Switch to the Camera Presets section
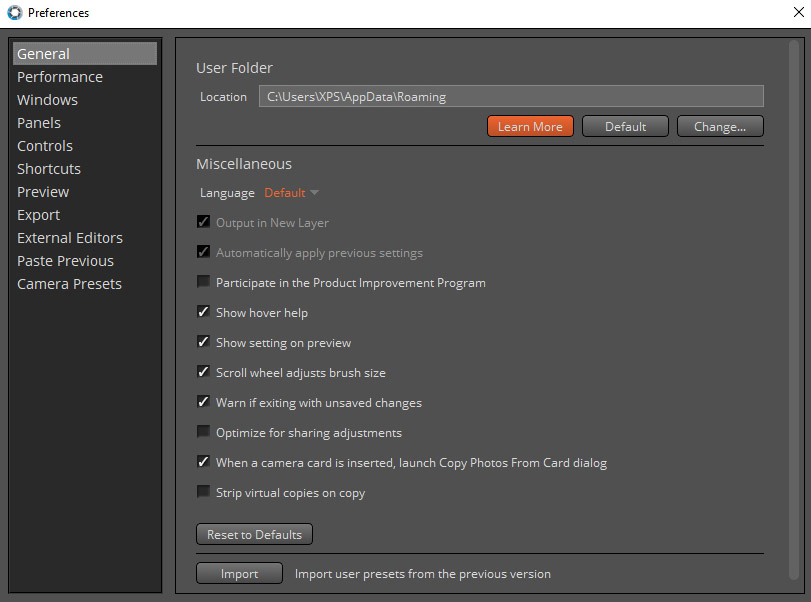Screen dimensions: 811x602 pyautogui.click(x=69, y=283)
